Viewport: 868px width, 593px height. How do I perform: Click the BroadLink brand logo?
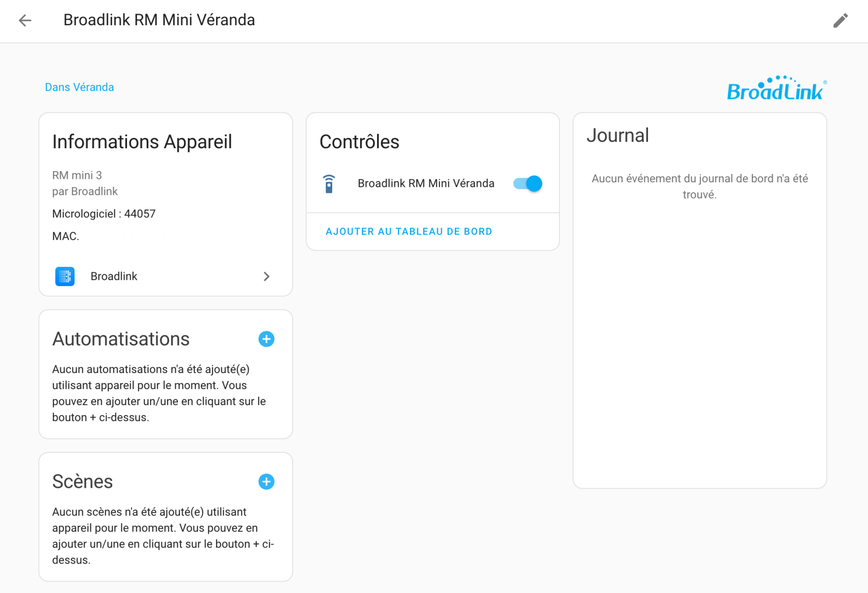pyautogui.click(x=777, y=88)
